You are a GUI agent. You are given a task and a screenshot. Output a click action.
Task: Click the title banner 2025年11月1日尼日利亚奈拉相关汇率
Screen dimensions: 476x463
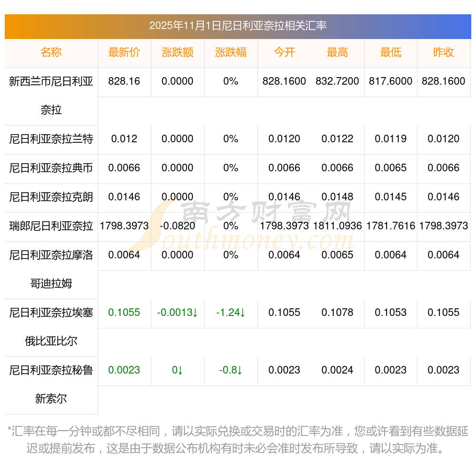[x=238, y=26]
